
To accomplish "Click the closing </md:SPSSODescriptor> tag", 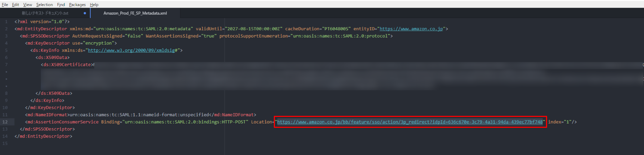I will pos(47,129).
